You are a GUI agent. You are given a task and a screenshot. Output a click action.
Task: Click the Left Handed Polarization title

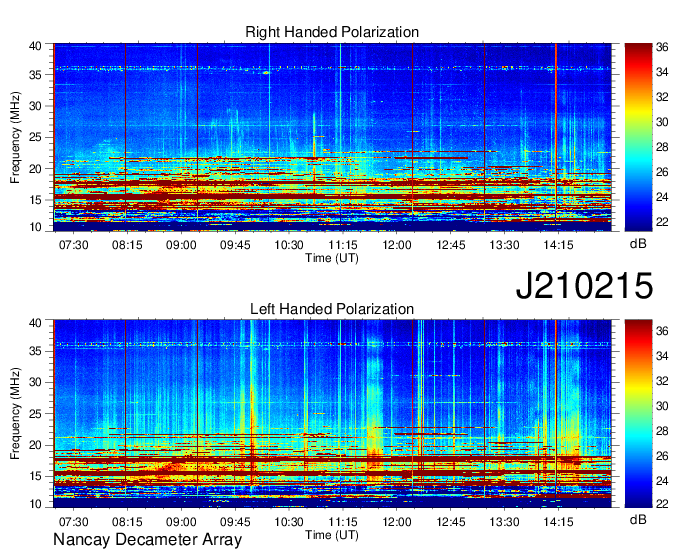click(332, 309)
